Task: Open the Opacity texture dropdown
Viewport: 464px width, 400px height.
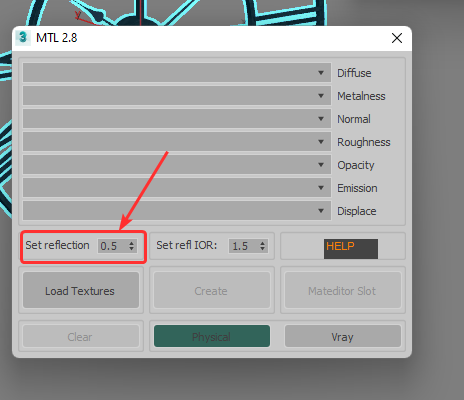Action: coord(177,165)
